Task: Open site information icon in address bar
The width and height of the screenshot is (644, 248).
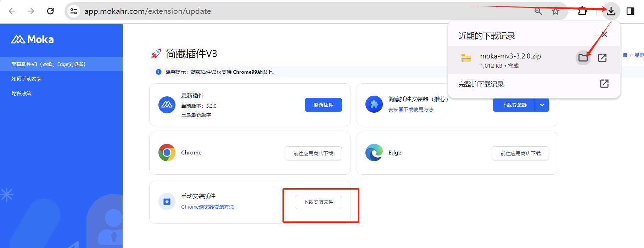Action: pos(73,11)
